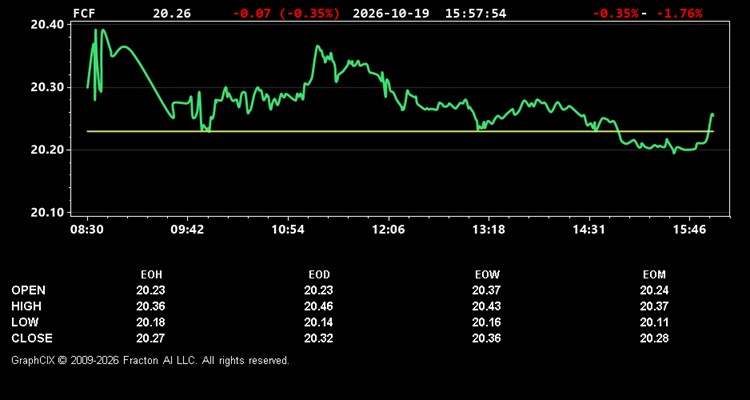Select the EOW column header
The image size is (750, 400).
tap(487, 275)
